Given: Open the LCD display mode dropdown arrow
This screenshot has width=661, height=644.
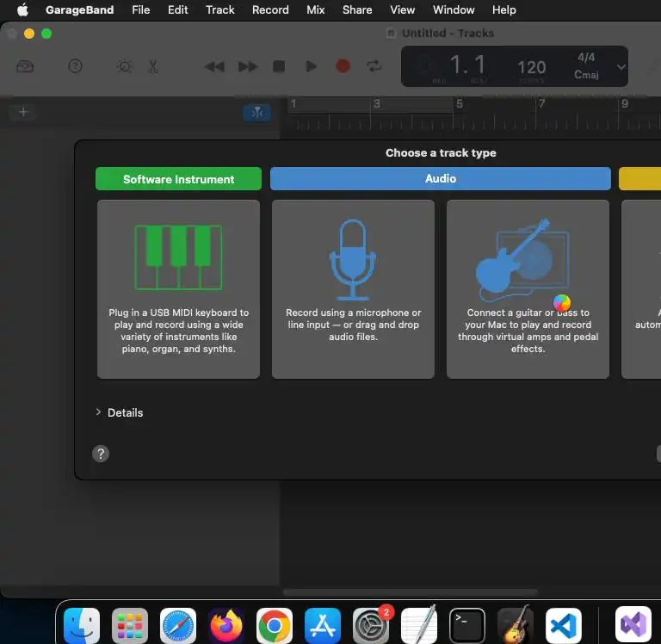Looking at the screenshot, I should click(x=621, y=67).
